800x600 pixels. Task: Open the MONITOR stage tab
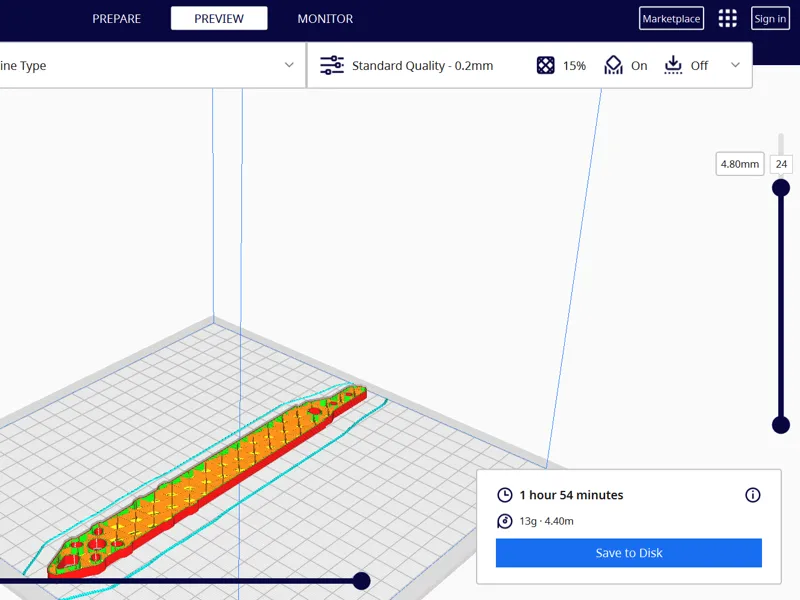[325, 19]
